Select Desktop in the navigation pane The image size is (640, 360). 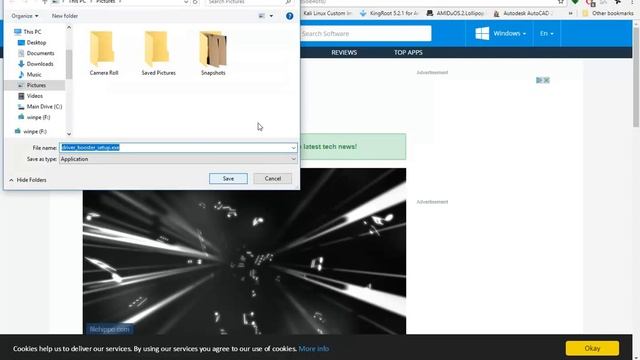[x=36, y=42]
